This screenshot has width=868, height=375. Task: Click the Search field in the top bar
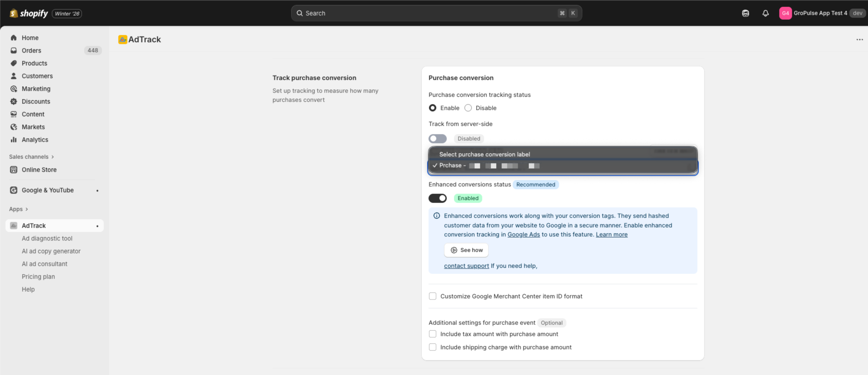tap(437, 13)
